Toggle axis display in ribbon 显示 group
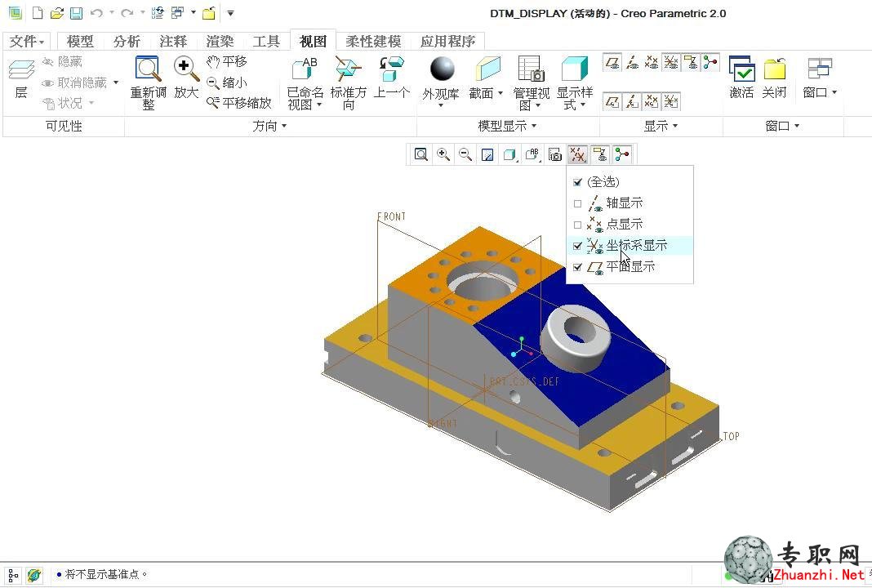This screenshot has height=588, width=872. [x=632, y=62]
